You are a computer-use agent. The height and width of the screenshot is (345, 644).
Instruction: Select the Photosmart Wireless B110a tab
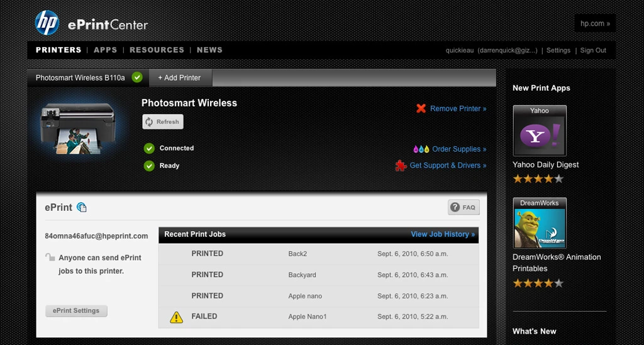(88, 77)
